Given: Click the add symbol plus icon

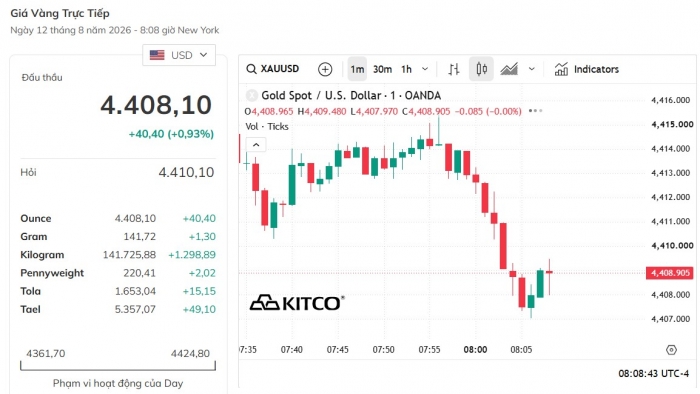Looking at the screenshot, I should 325,69.
